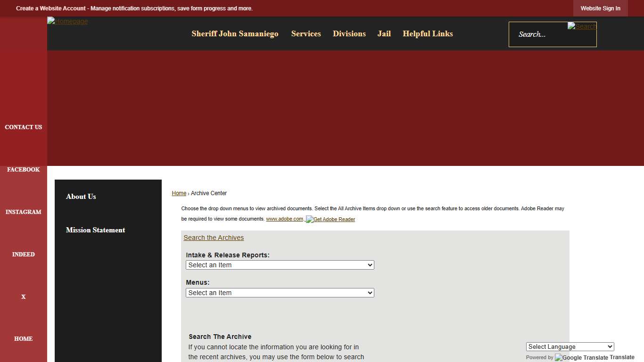Open the X social link
Image resolution: width=644 pixels, height=362 pixels.
(x=23, y=296)
